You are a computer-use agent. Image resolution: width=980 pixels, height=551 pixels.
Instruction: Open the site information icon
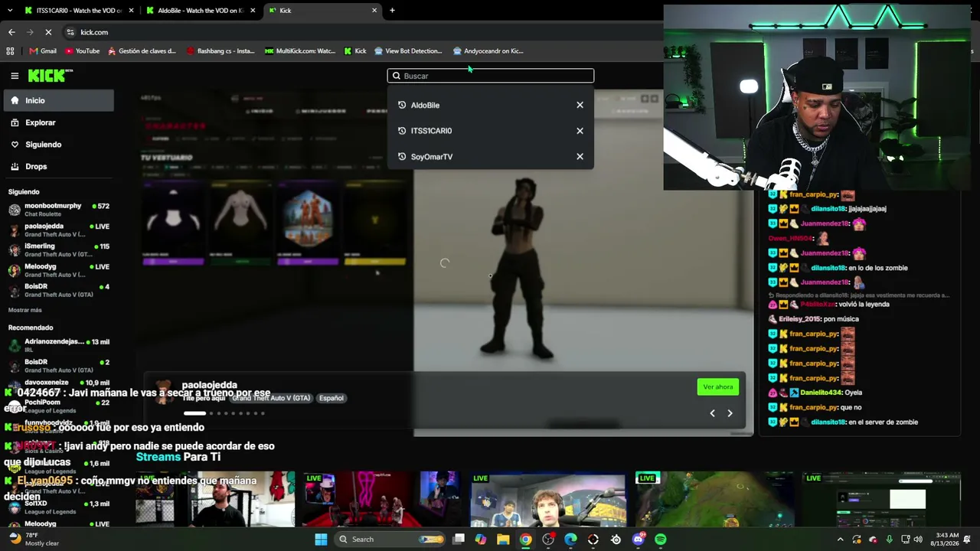tap(70, 32)
